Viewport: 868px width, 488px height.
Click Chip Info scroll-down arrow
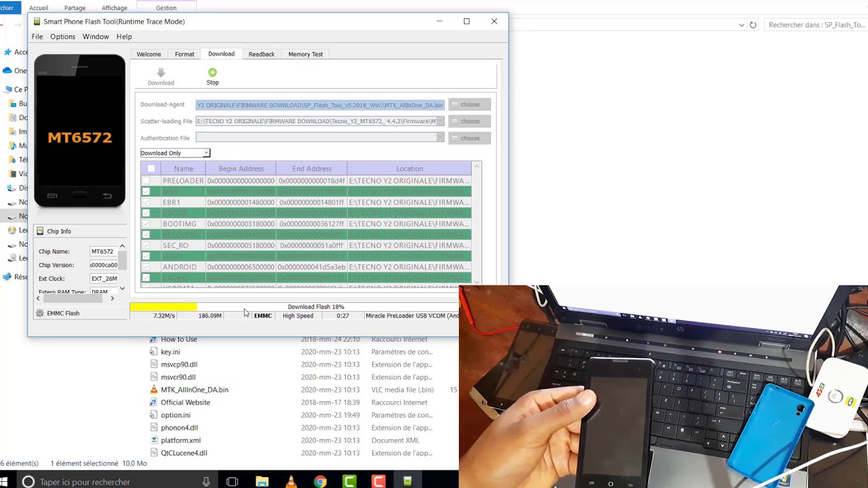click(x=122, y=289)
